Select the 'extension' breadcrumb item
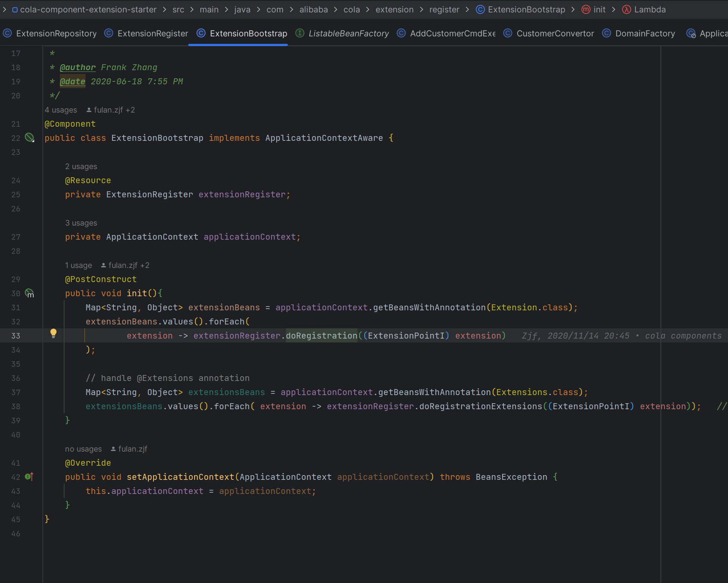Viewport: 728px width, 583px height. (x=394, y=9)
